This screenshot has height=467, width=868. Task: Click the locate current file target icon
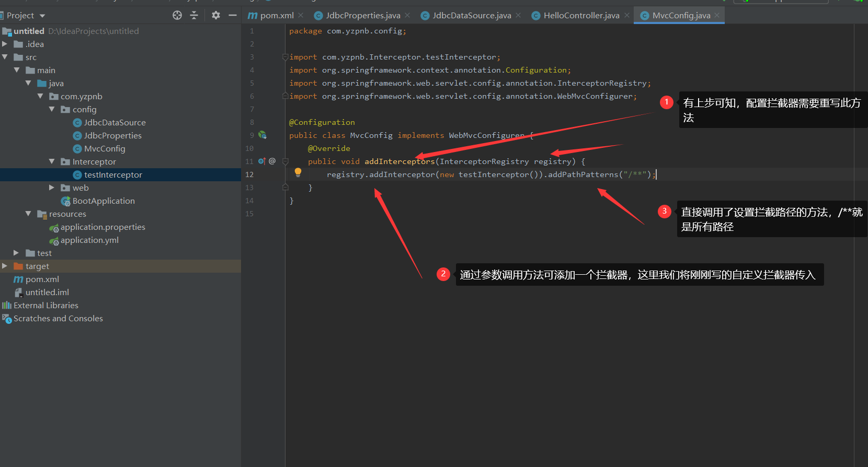click(x=177, y=16)
